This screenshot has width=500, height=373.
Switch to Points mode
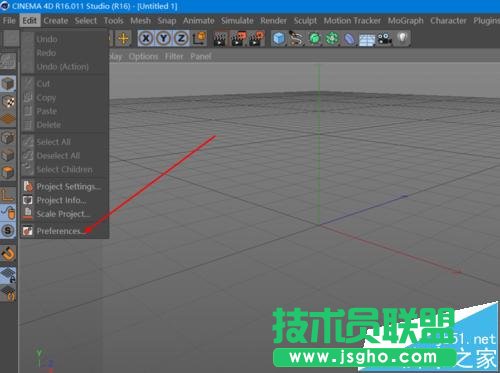(8, 137)
